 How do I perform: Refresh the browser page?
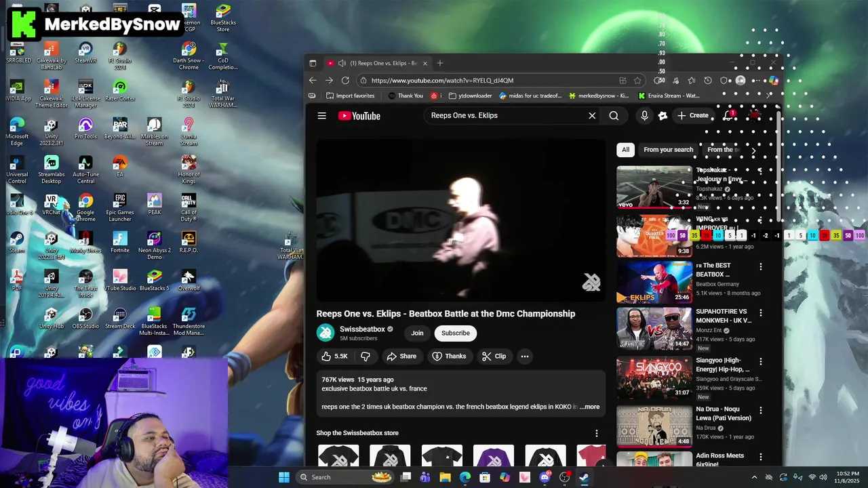coord(345,81)
